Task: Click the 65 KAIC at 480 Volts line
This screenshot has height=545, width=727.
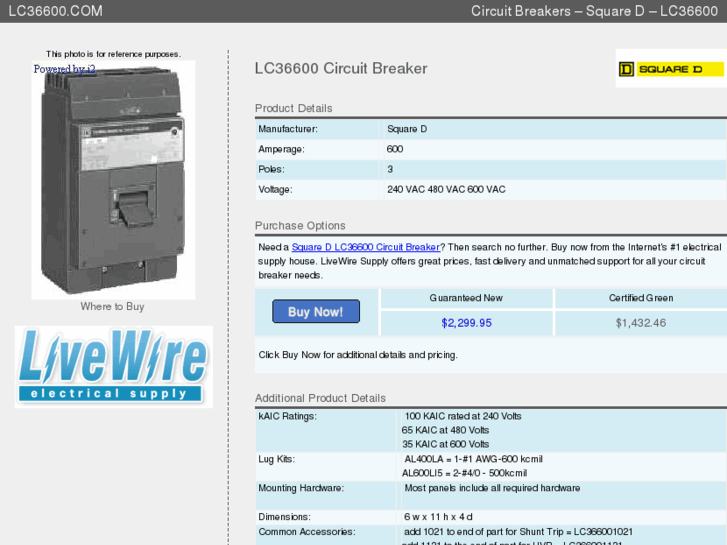Action: tap(445, 430)
